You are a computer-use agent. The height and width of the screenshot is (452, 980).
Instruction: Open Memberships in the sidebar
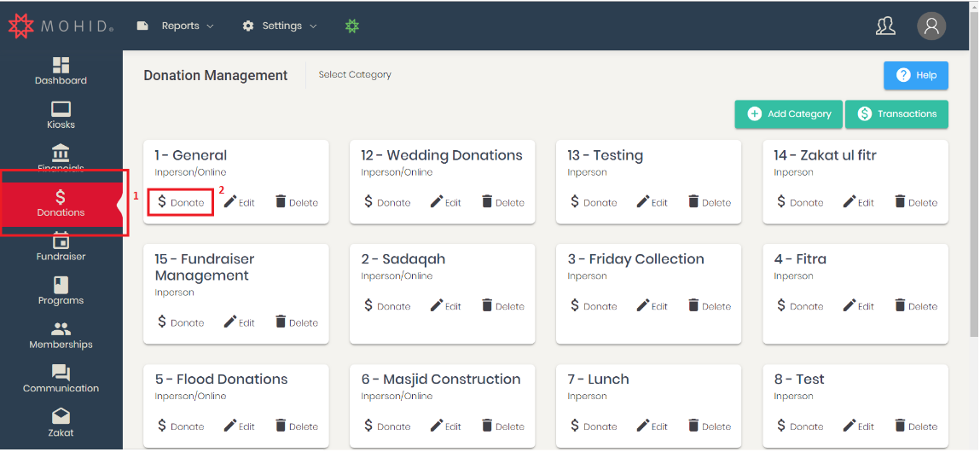click(x=61, y=335)
